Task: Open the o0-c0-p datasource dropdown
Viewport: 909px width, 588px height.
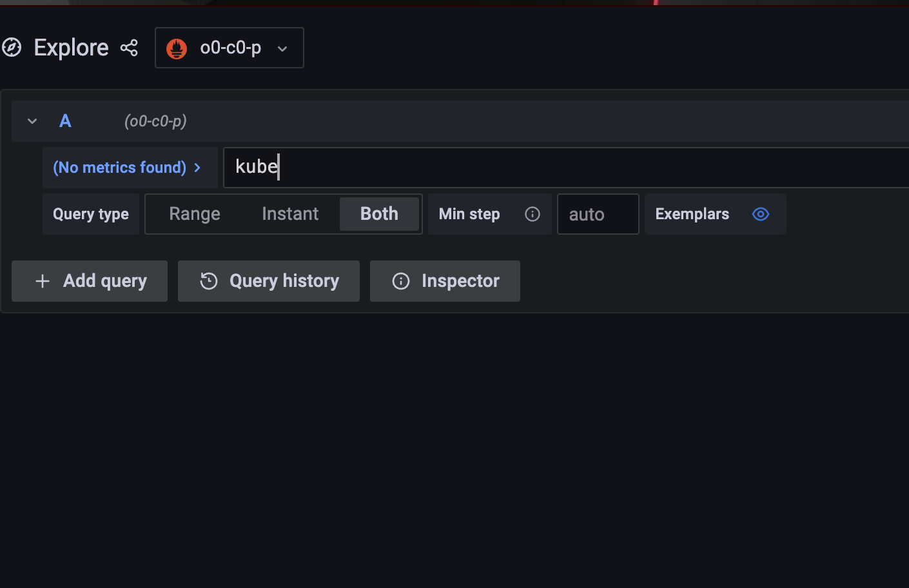Action: tap(229, 47)
